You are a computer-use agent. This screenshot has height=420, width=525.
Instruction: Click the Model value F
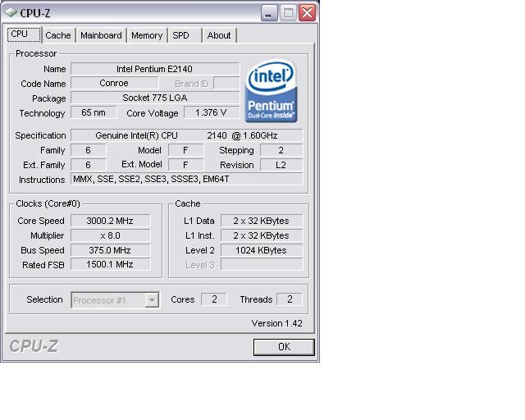click(185, 150)
